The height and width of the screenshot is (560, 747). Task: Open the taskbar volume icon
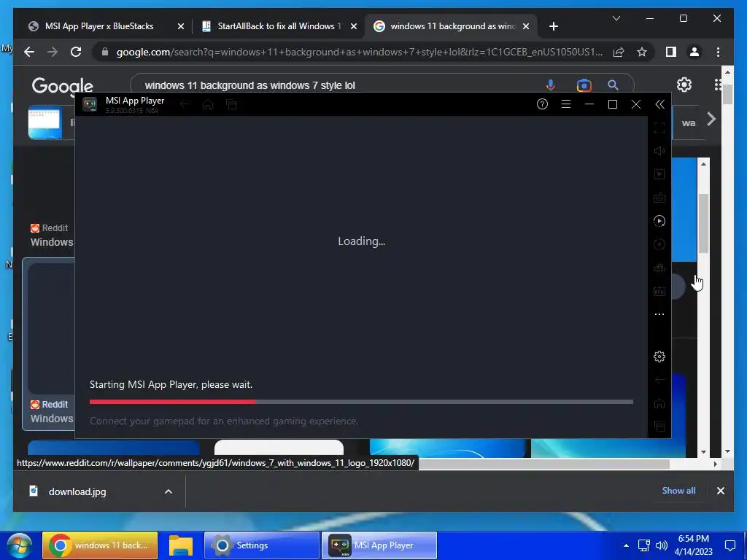pyautogui.click(x=661, y=545)
